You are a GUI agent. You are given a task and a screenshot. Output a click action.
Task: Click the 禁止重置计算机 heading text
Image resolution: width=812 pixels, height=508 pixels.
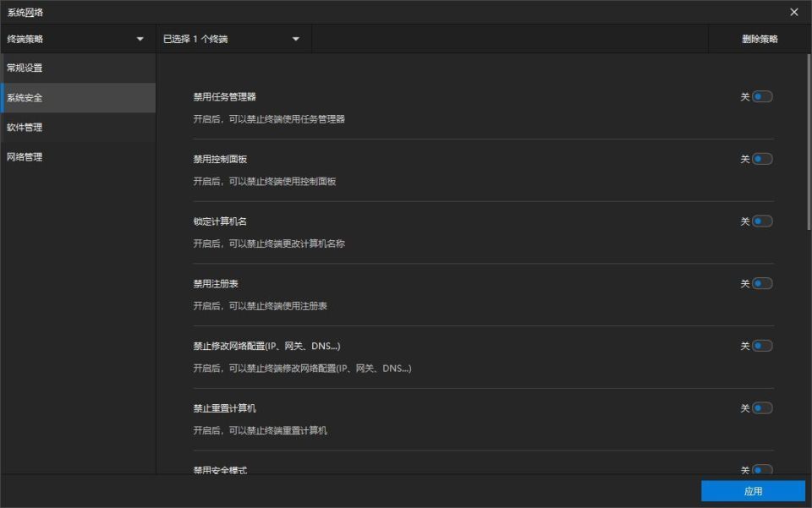tap(224, 408)
